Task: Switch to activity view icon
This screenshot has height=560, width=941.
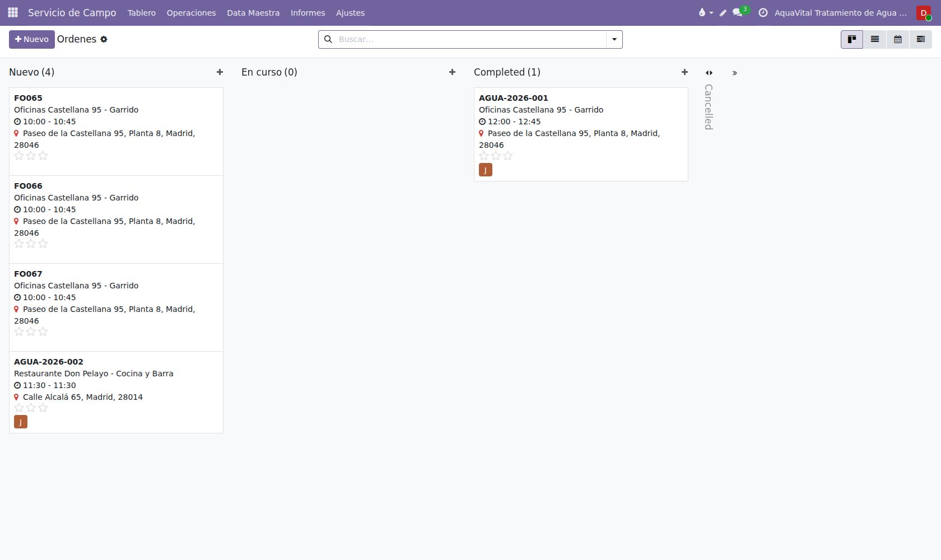Action: 921,39
